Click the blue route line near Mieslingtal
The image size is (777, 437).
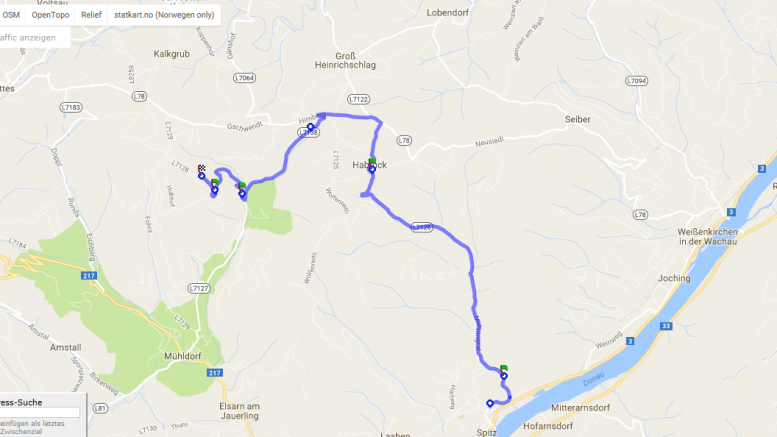click(478, 332)
